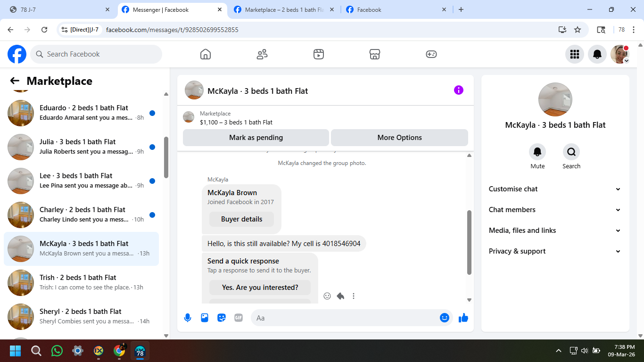The image size is (644, 362).
Task: Open Chrome from the taskbar
Action: coord(119,351)
